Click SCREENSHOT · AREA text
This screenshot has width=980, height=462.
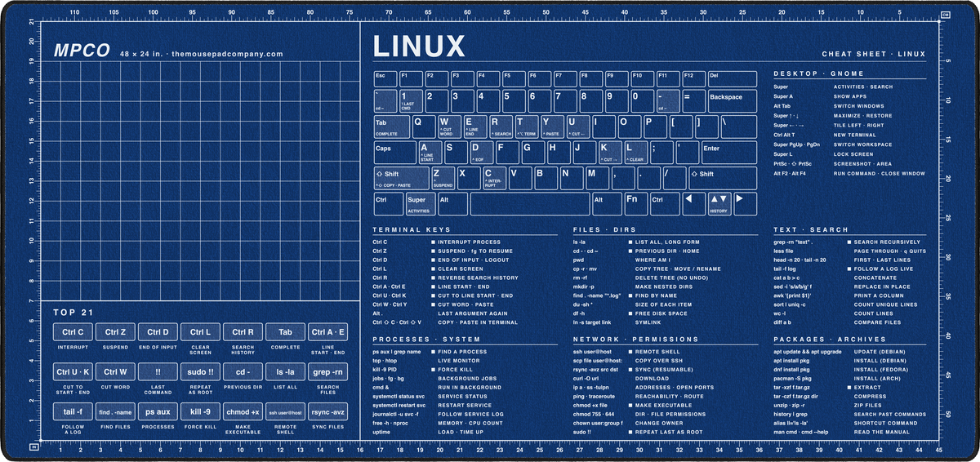point(862,164)
